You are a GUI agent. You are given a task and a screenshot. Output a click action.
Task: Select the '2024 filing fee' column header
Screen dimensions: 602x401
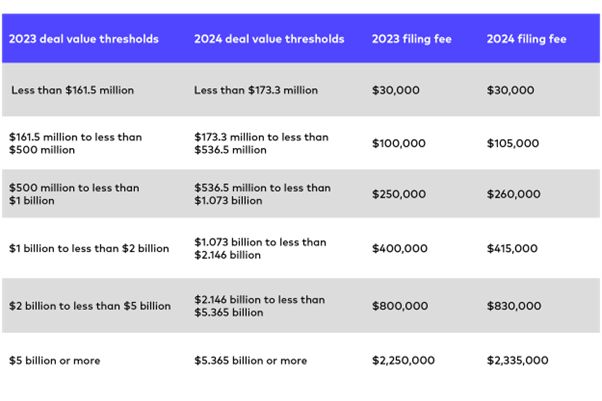[525, 39]
